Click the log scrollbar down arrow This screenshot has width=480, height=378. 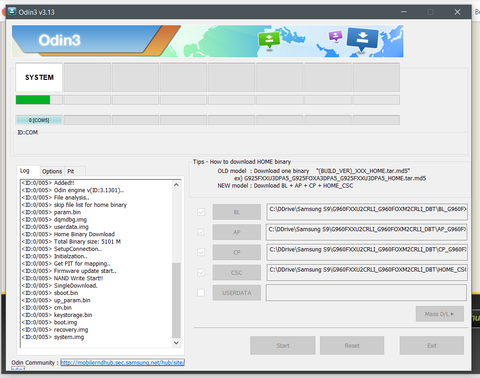(x=176, y=343)
